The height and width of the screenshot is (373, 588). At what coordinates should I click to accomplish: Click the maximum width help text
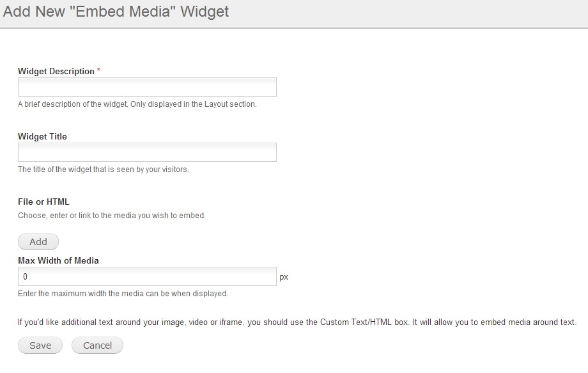123,294
